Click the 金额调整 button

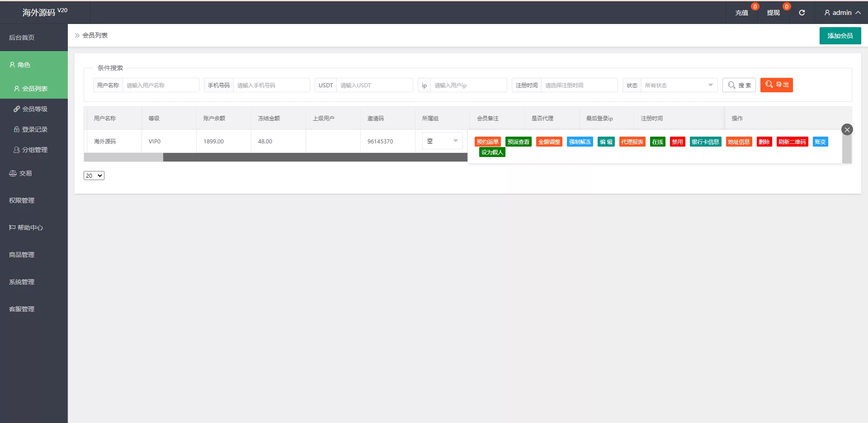tap(549, 142)
